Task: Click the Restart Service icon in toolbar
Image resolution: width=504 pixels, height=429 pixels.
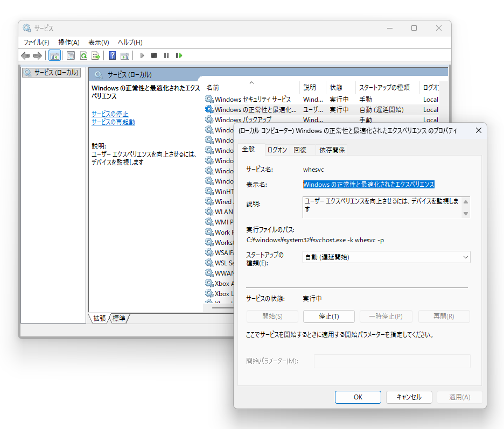Action: click(x=179, y=55)
